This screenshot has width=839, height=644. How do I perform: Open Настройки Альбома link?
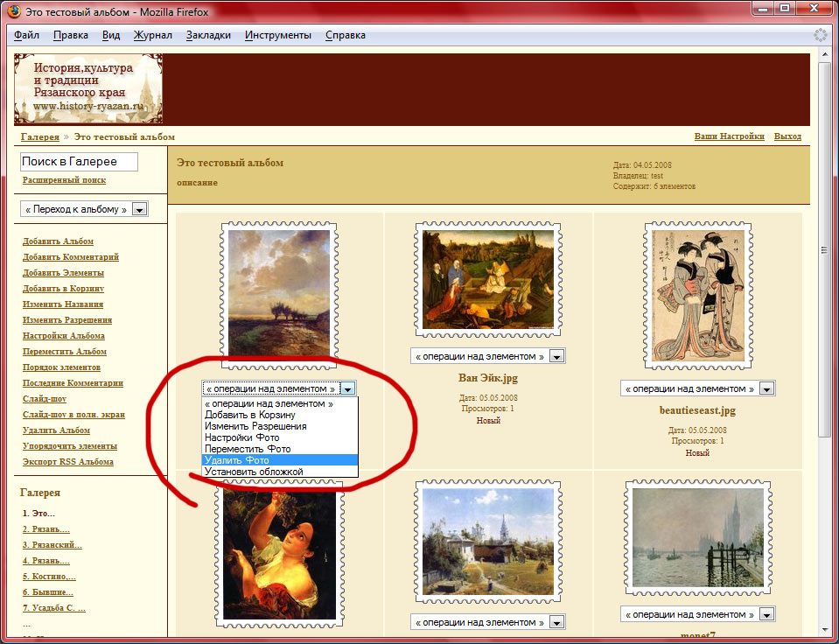[64, 336]
